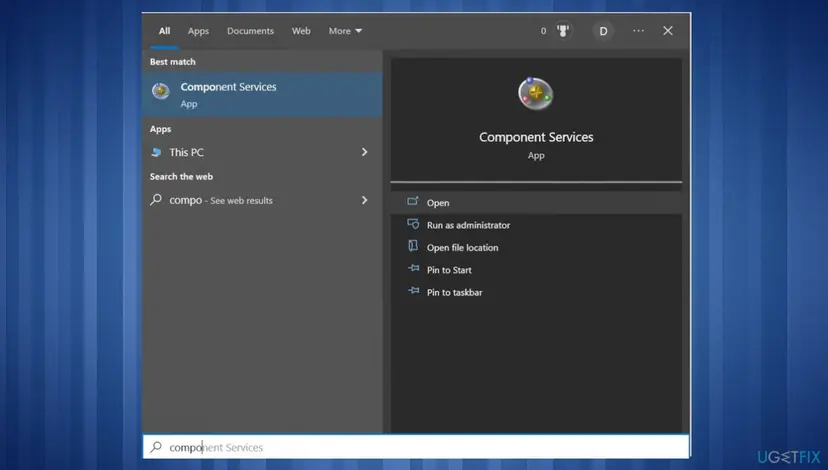Click the D user account avatar
The height and width of the screenshot is (470, 828).
tap(603, 31)
